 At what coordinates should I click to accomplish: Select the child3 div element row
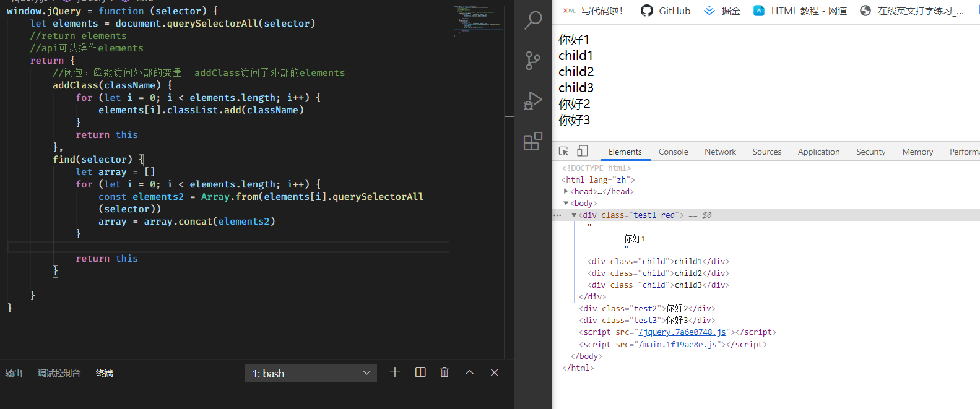(658, 285)
